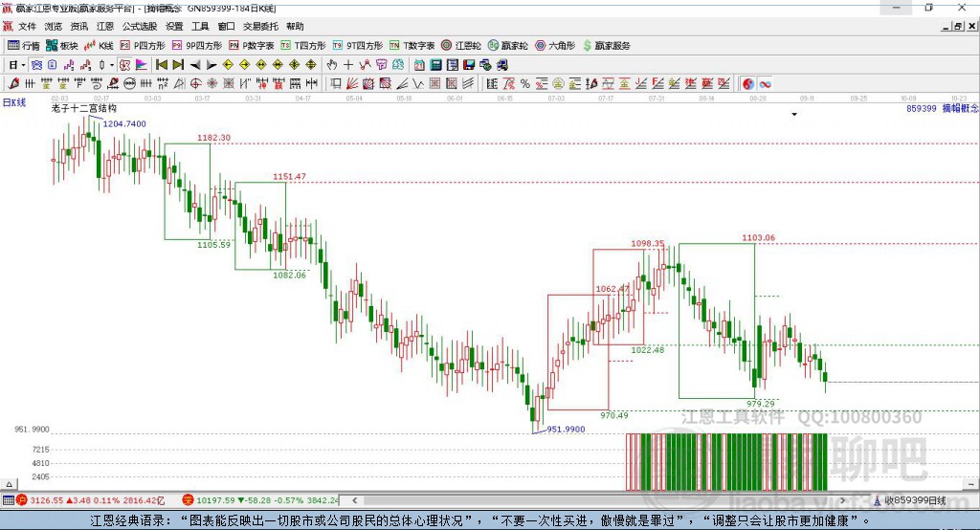Viewport: 980px width, 530px height.
Task: Click the K线 toolbar button
Action: click(x=99, y=46)
